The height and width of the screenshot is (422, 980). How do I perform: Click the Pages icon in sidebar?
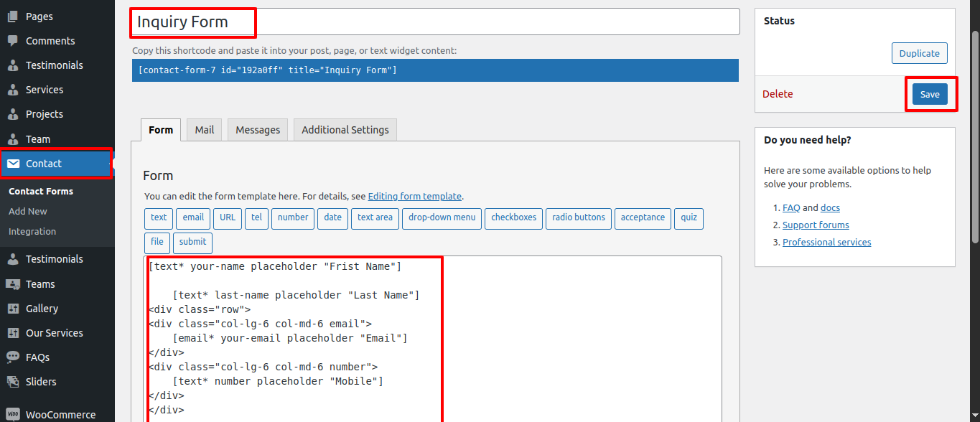pos(13,17)
